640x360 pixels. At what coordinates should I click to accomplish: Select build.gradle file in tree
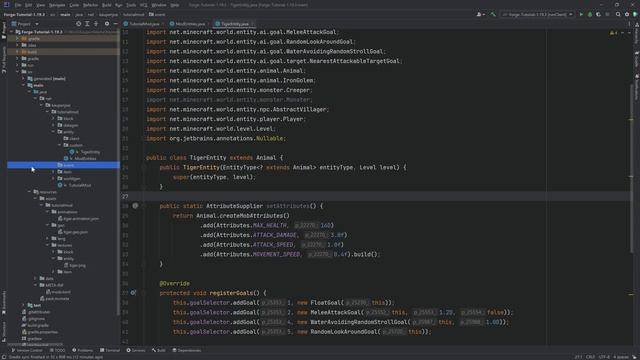(38, 325)
